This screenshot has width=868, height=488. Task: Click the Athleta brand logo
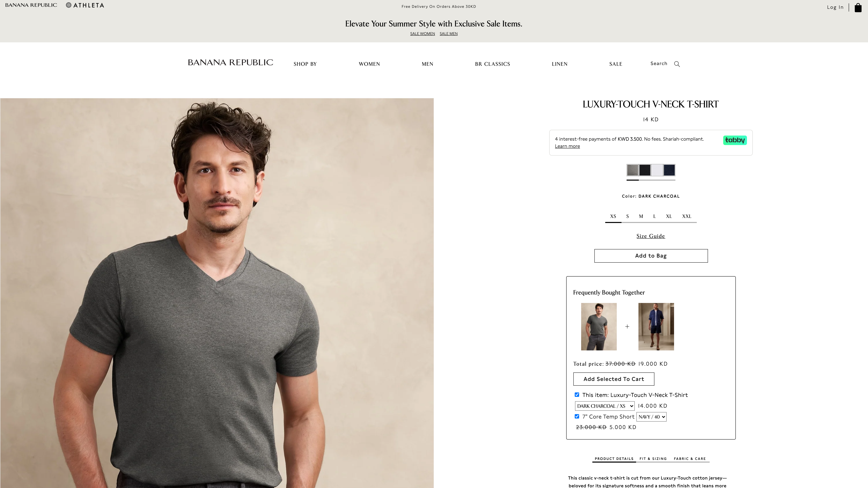(x=85, y=5)
